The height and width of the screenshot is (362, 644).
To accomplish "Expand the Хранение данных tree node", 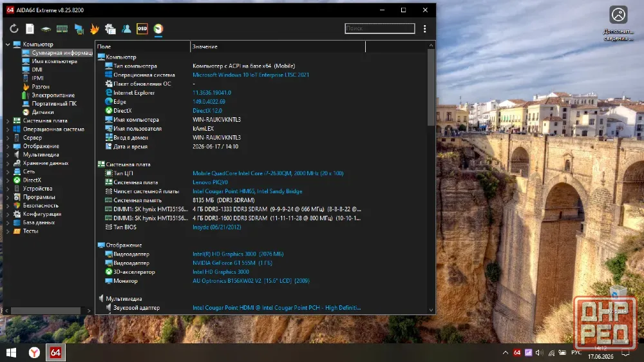I will point(8,164).
